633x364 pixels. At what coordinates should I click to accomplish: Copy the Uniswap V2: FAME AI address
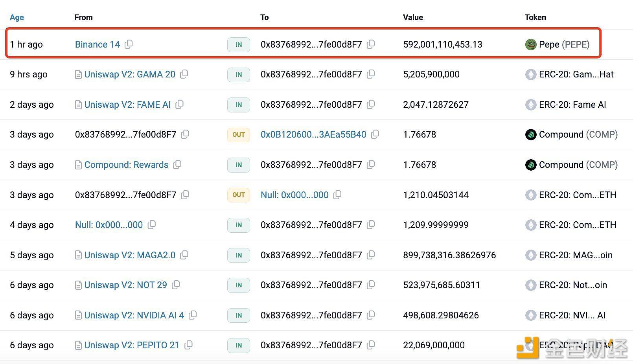179,104
